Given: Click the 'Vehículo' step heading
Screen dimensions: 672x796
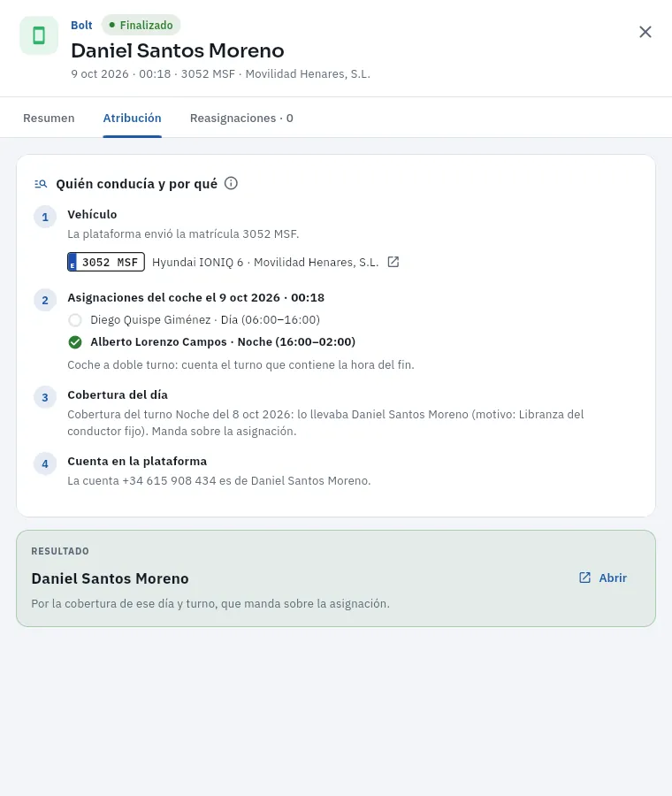Looking at the screenshot, I should point(92,215).
